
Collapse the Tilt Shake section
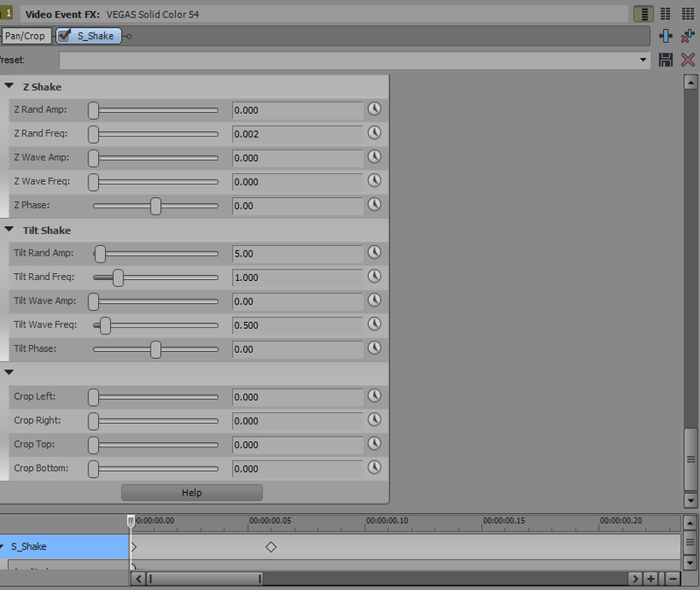[9, 229]
